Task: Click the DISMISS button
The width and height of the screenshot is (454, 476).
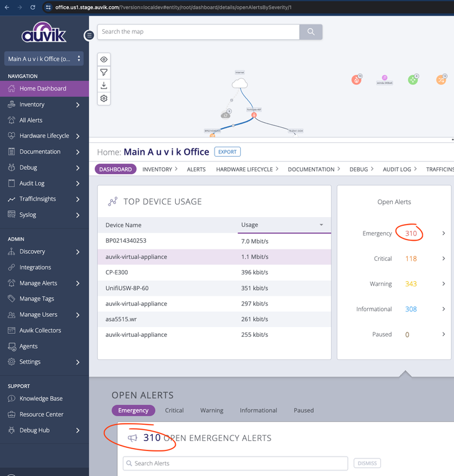Action: tap(367, 464)
